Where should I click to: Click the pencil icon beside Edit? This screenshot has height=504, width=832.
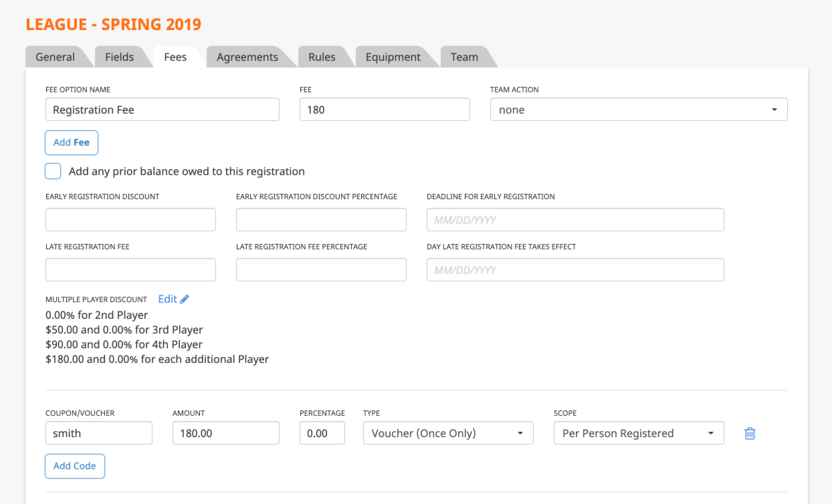pyautogui.click(x=185, y=299)
